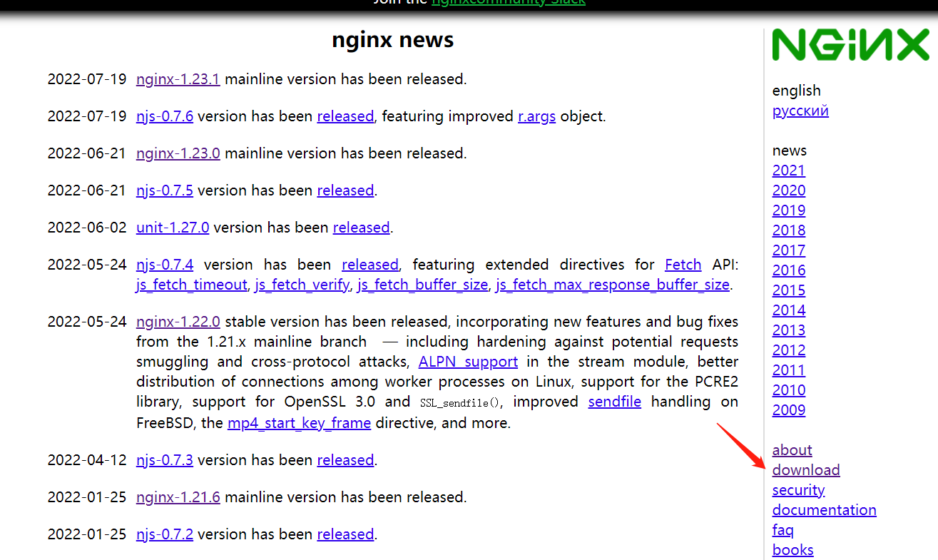Viewport: 938px width, 560px height.
Task: Open the nginx-1.23.1 release link
Action: [x=178, y=79]
